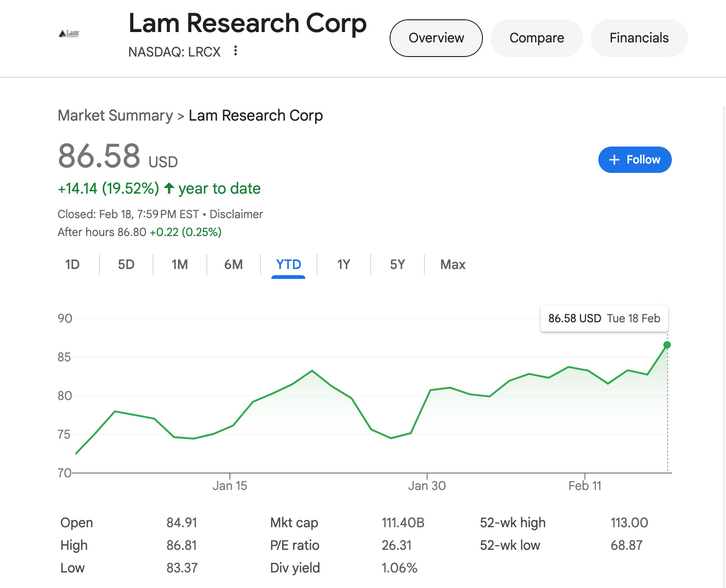
Task: Click the 52-wk high label
Action: (513, 523)
